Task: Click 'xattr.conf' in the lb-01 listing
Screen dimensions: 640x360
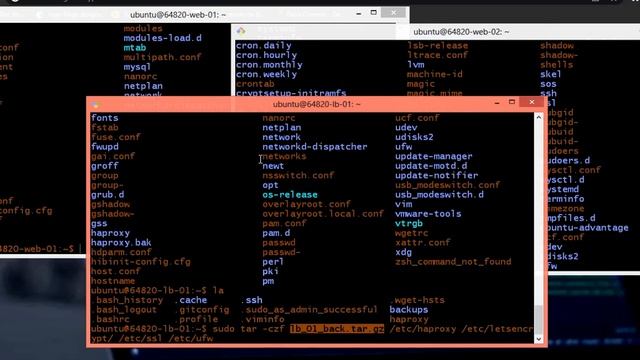Action: click(x=423, y=243)
